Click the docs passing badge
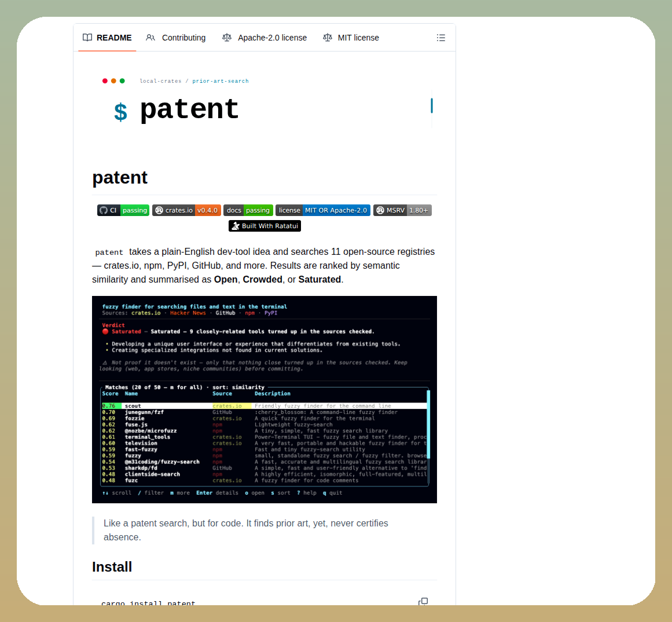The image size is (672, 622). (x=248, y=210)
